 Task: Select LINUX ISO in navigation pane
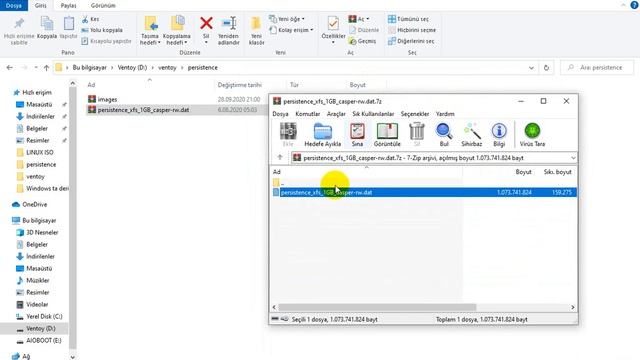[x=40, y=153]
